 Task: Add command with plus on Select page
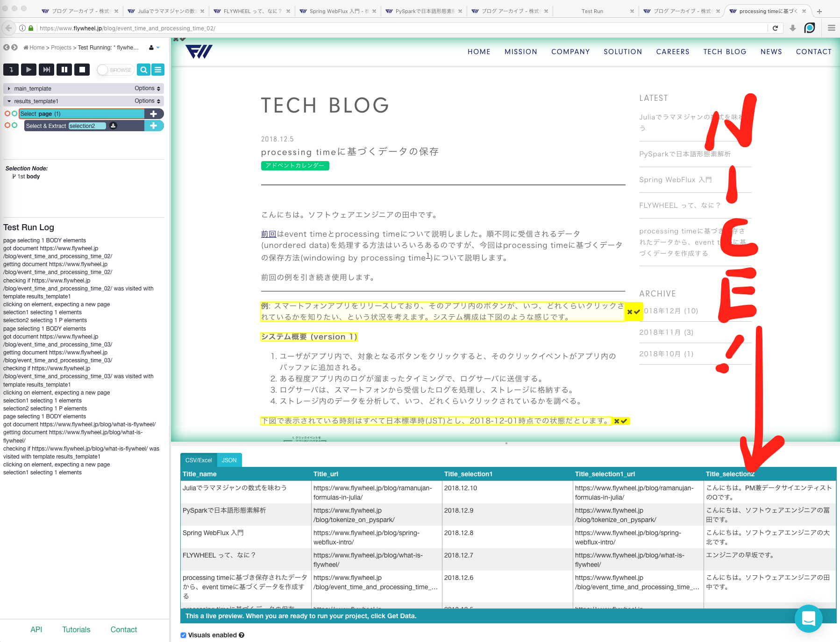click(154, 113)
